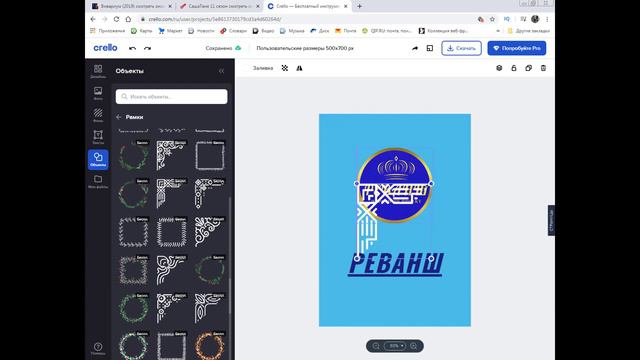Select the Объекты sidebar section

[98, 159]
